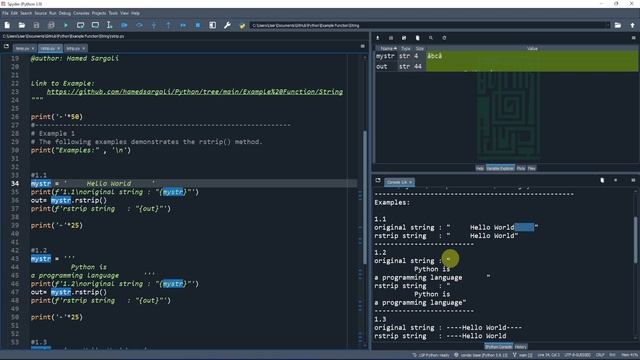The image size is (640, 360).
Task: Open IPython console pane options menu
Action: [633, 180]
